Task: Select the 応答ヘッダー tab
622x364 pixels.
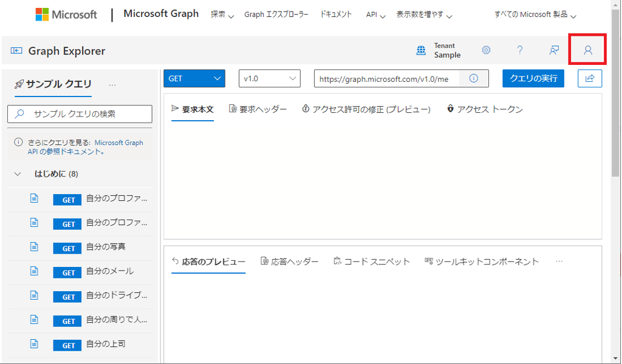Action: tap(290, 261)
